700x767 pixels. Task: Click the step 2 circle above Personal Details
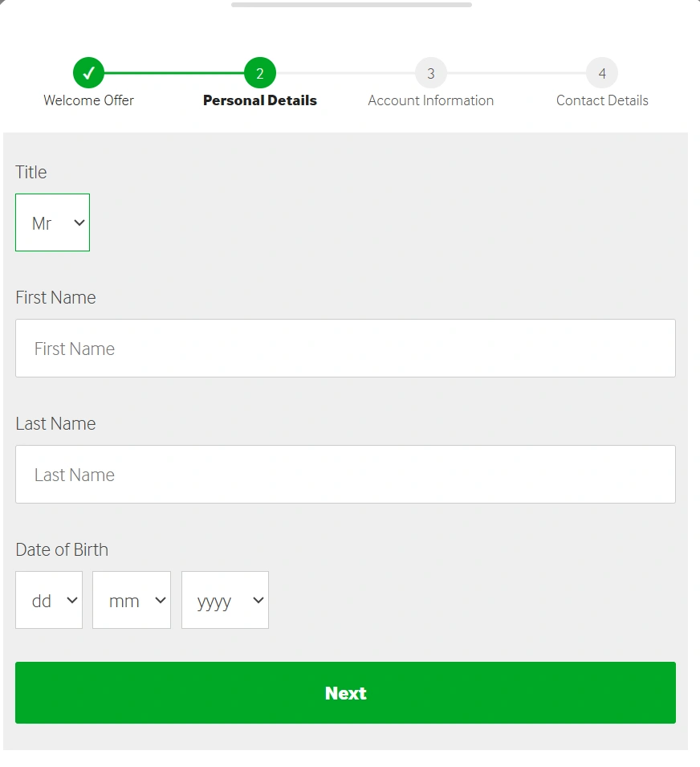click(259, 73)
